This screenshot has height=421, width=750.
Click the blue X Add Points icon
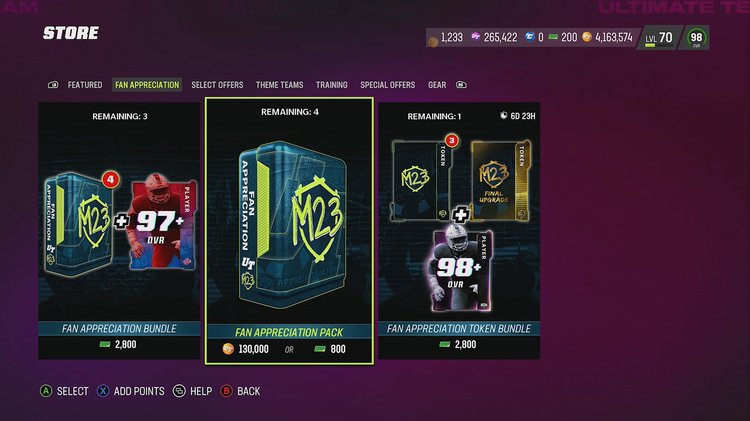coord(103,391)
